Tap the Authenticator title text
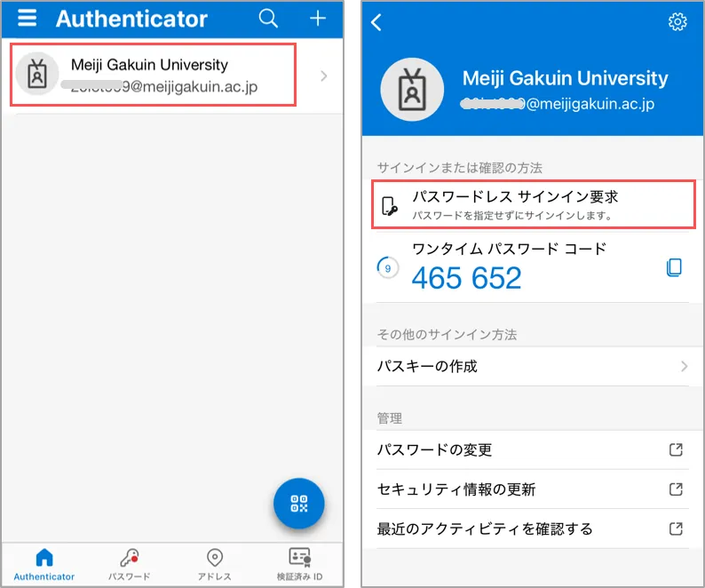This screenshot has height=588, width=705. tap(131, 19)
